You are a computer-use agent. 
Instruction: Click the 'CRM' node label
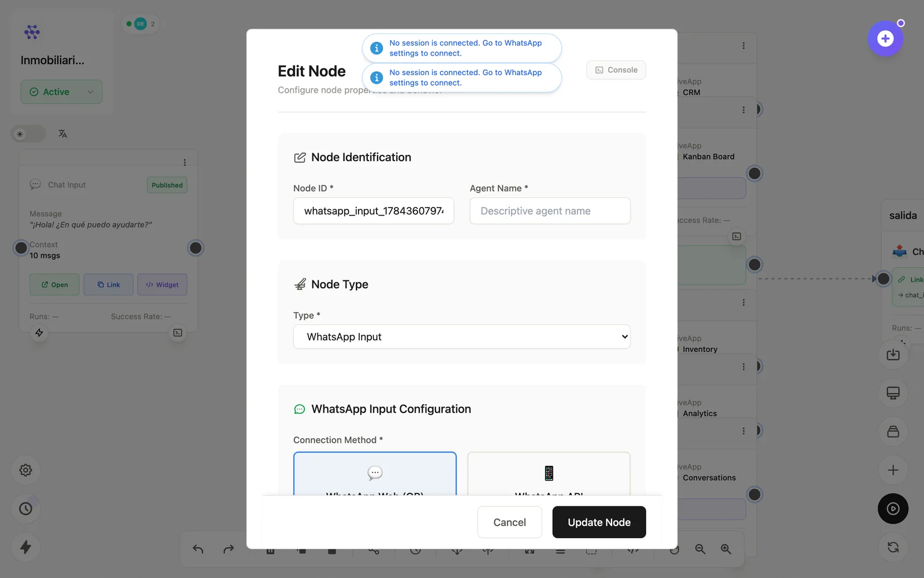point(691,92)
